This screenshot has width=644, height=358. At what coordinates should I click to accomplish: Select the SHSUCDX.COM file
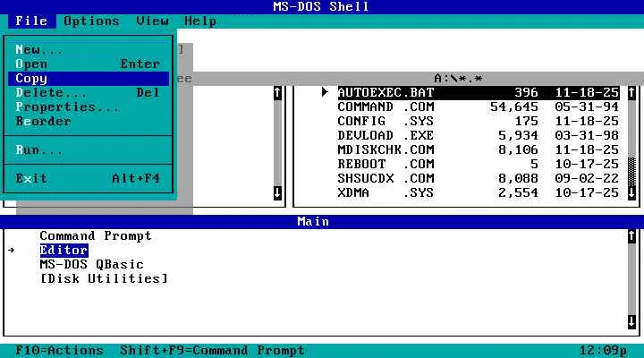pyautogui.click(x=479, y=179)
